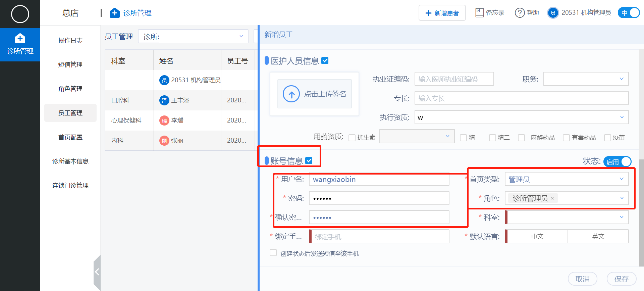Click 总店 in the header
The width and height of the screenshot is (644, 291).
point(70,13)
